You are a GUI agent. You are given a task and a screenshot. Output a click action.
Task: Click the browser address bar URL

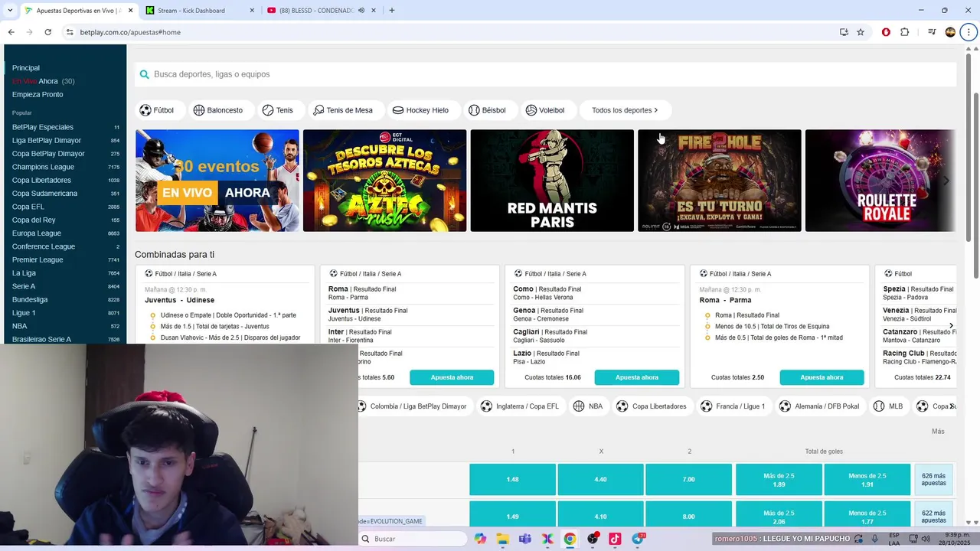point(130,32)
